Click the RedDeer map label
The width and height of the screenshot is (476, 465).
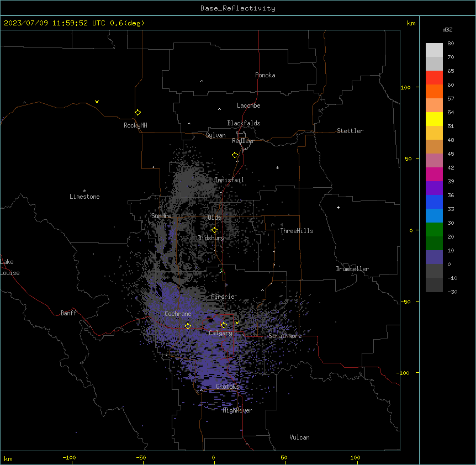[x=243, y=141]
